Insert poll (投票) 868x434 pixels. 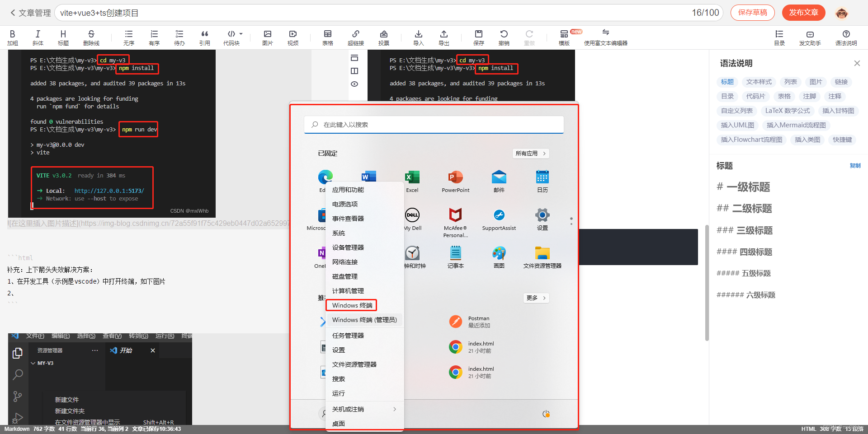(384, 38)
